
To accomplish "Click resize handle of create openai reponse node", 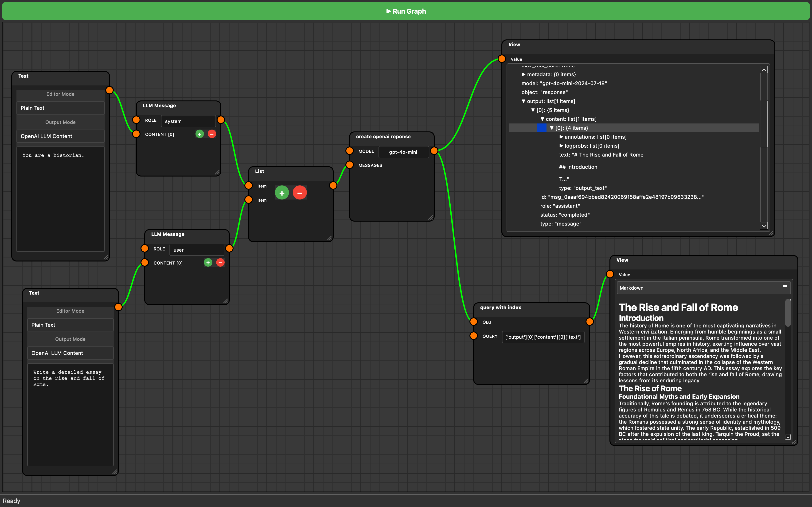I will (430, 218).
